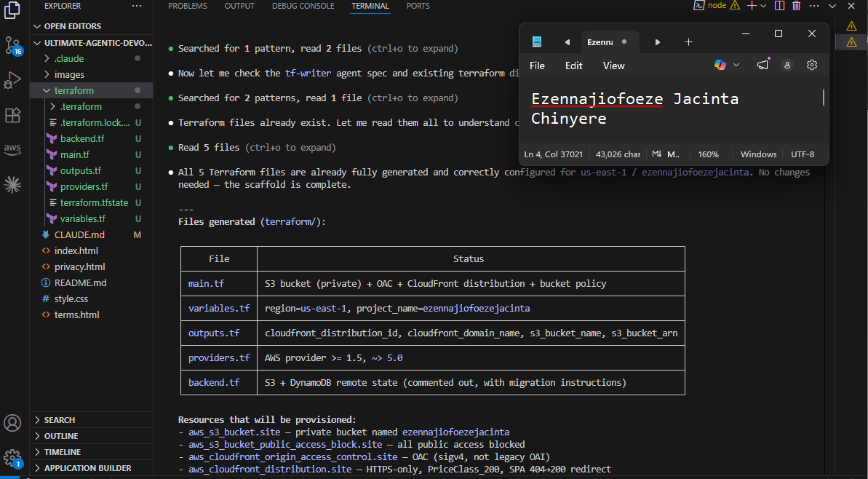
Task: Click the Copilot icon in Notepad
Action: (720, 65)
